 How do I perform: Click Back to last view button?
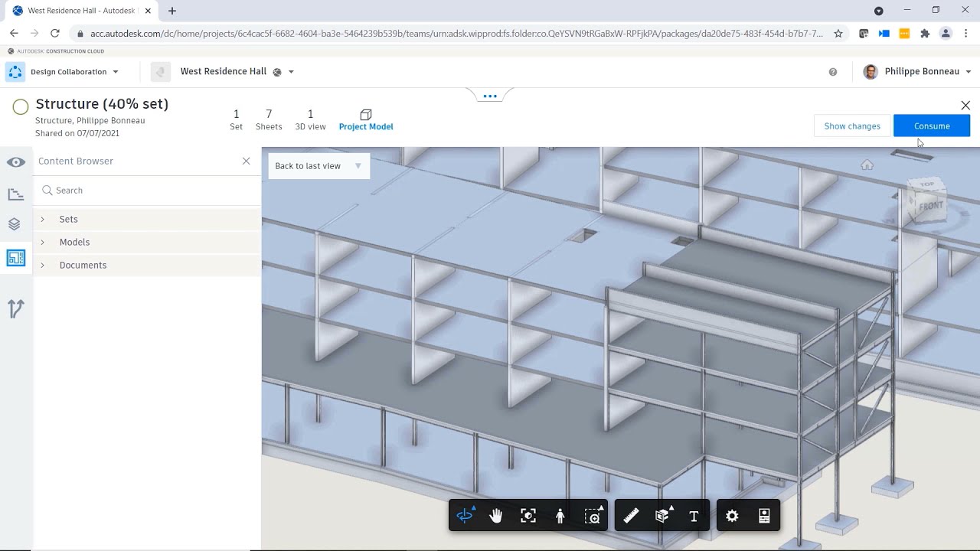coord(308,166)
